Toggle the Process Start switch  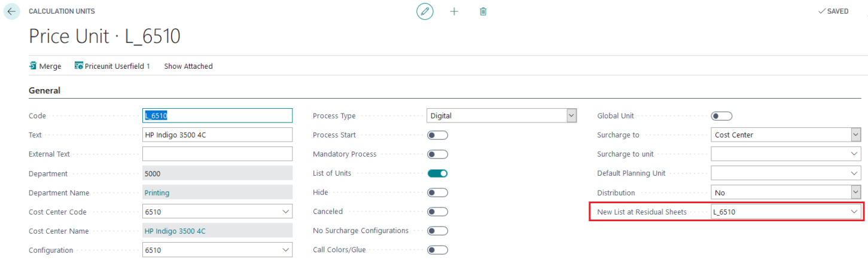(x=437, y=135)
